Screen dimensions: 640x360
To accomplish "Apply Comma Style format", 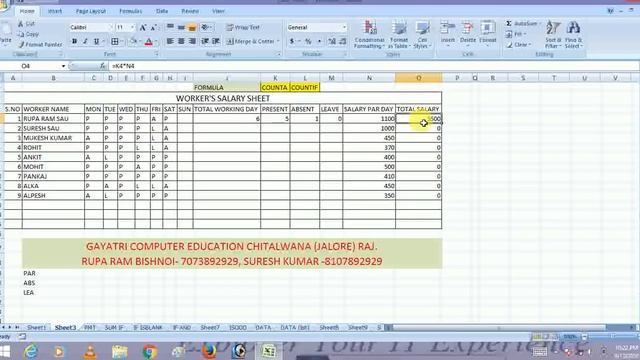I will coord(319,41).
